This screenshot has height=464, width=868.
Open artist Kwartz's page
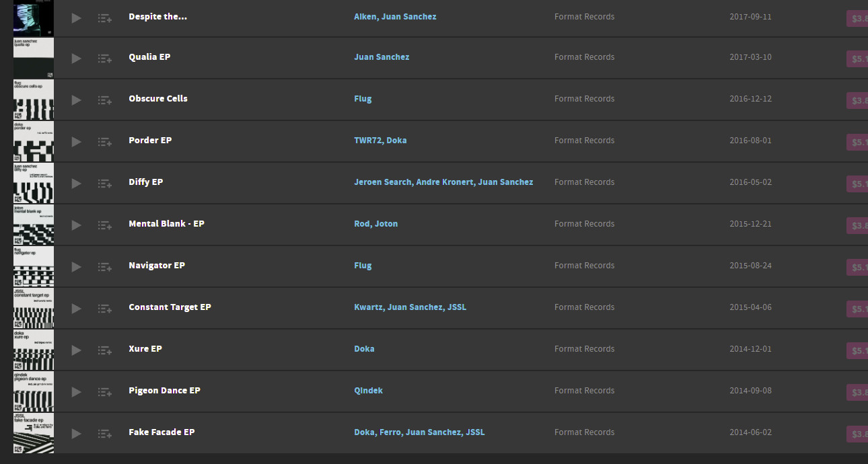[x=368, y=307]
